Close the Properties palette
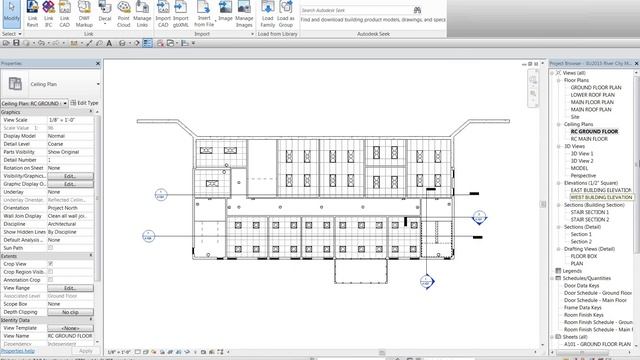The width and height of the screenshot is (640, 360). click(x=98, y=63)
